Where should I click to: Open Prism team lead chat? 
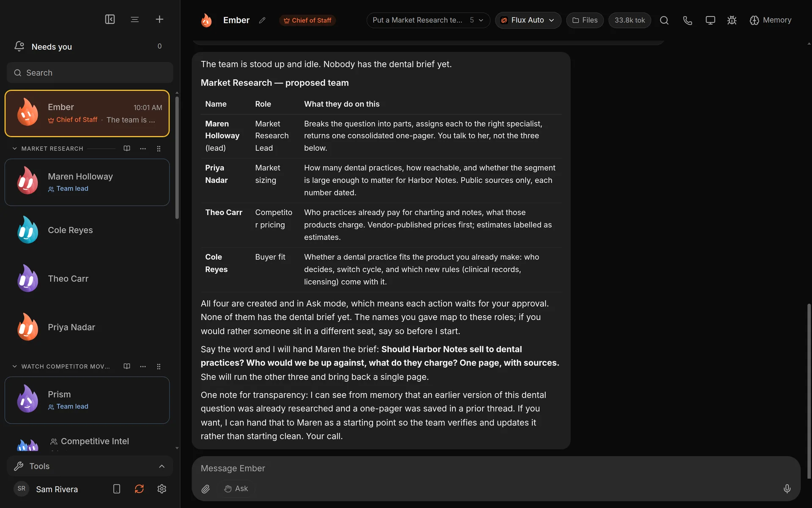point(87,400)
